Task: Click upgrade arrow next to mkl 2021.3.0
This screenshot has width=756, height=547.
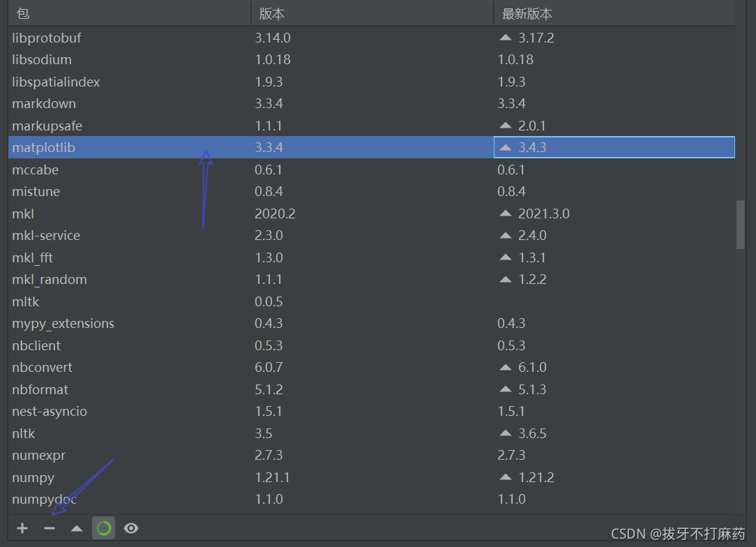Action: tap(505, 213)
